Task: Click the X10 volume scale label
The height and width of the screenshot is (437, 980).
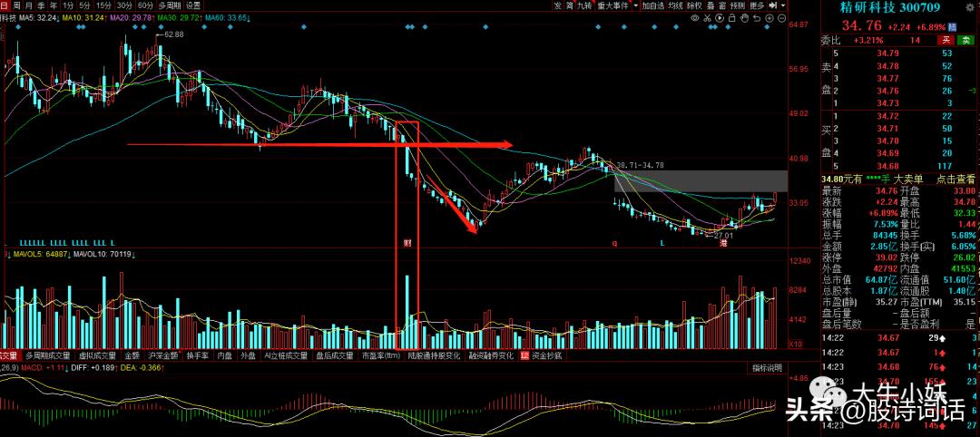Action: point(797,344)
